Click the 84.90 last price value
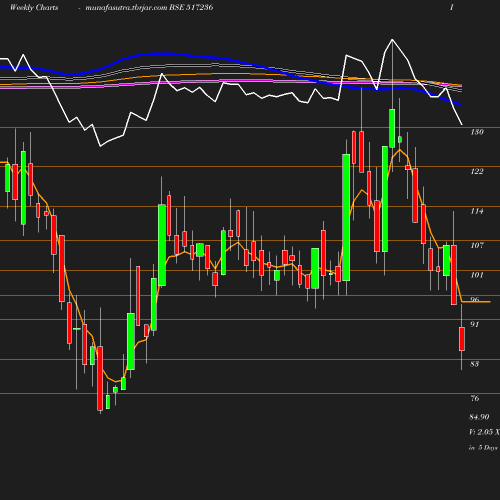500x500 pixels. click(x=479, y=417)
